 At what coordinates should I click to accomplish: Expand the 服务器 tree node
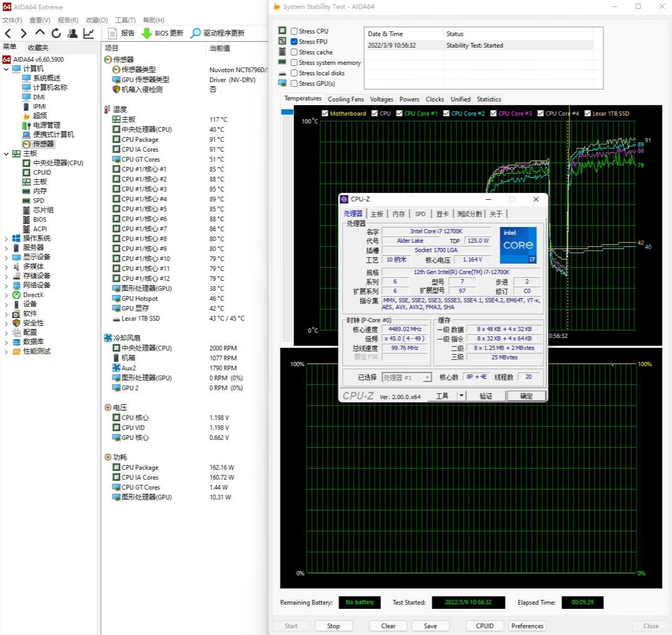pyautogui.click(x=6, y=247)
